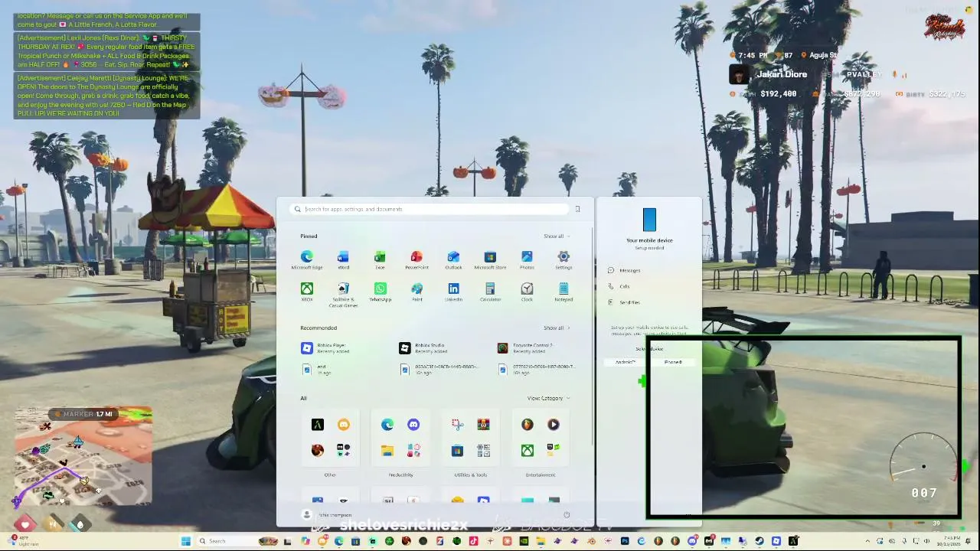Open the Calculator app
Image resolution: width=980 pixels, height=551 pixels.
[x=490, y=292]
